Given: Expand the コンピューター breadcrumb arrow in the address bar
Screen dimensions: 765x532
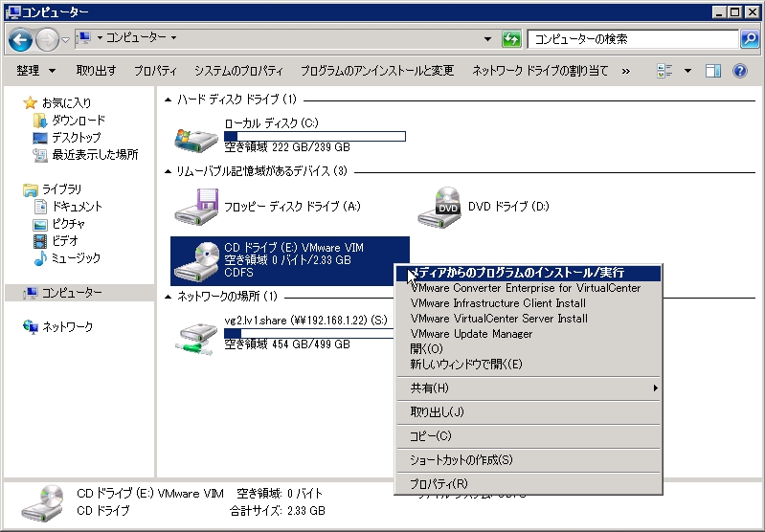Looking at the screenshot, I should (x=173, y=37).
